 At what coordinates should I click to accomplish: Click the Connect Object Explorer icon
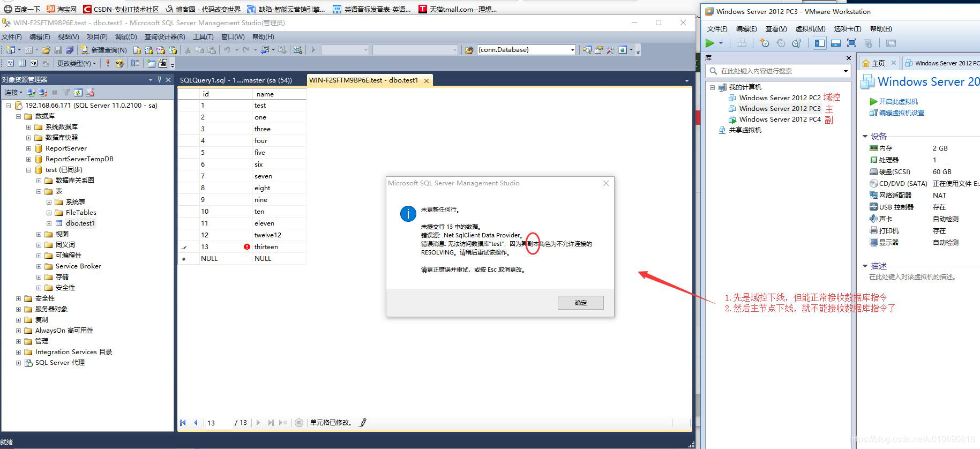tap(31, 93)
